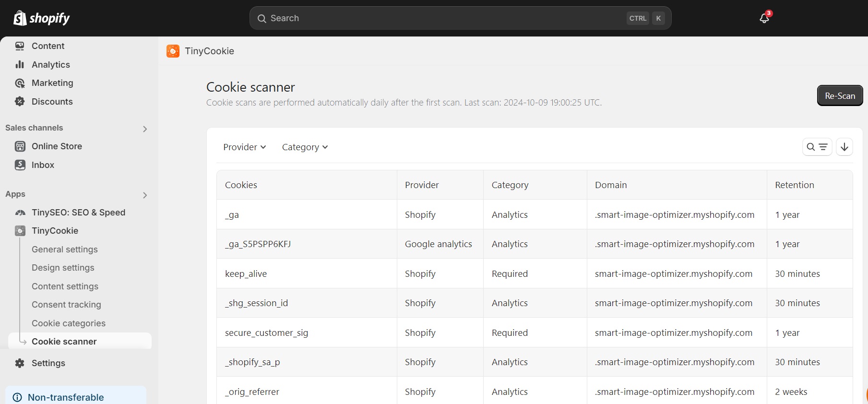Focus the top Search field
The image size is (868, 404).
coord(460,18)
